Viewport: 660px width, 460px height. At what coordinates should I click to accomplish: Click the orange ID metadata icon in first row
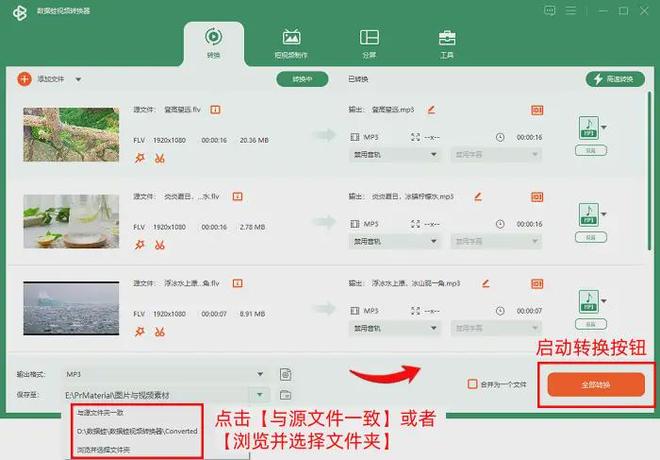point(537,110)
